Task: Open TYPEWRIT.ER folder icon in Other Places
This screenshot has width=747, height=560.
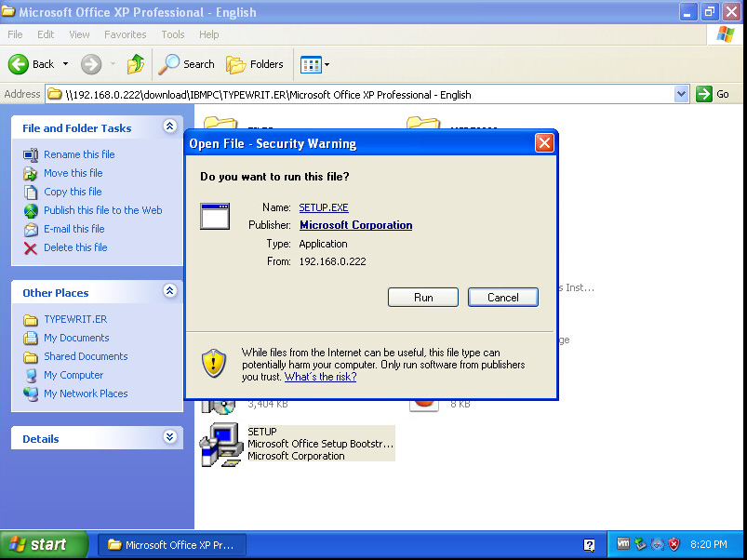Action: [x=31, y=319]
